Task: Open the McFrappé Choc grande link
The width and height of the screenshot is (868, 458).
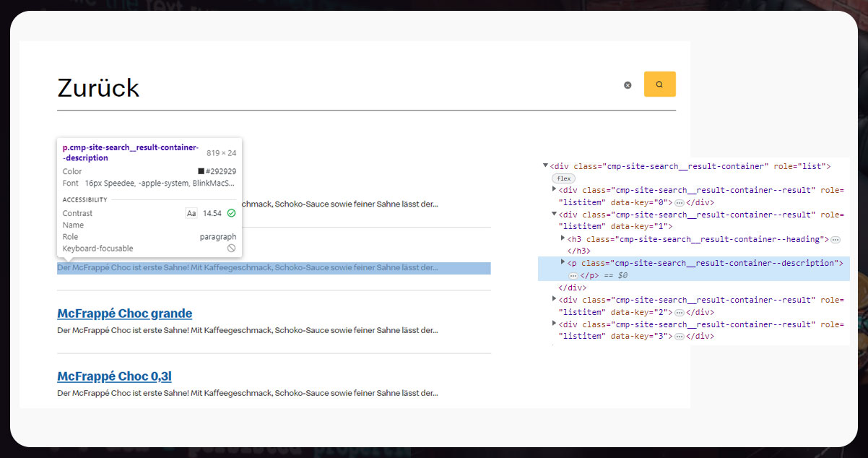Action: (x=124, y=314)
